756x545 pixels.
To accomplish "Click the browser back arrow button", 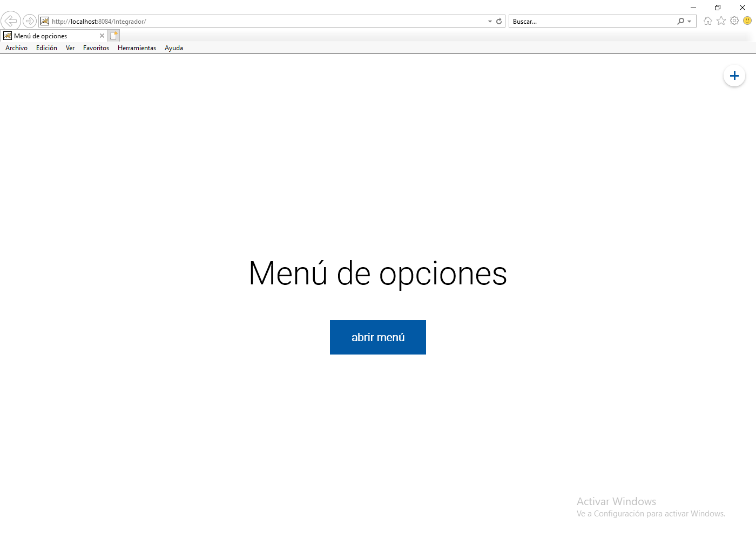I will coord(11,21).
